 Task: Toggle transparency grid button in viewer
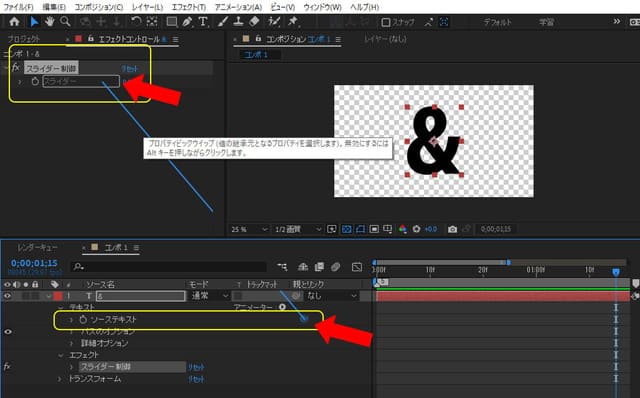pyautogui.click(x=347, y=229)
